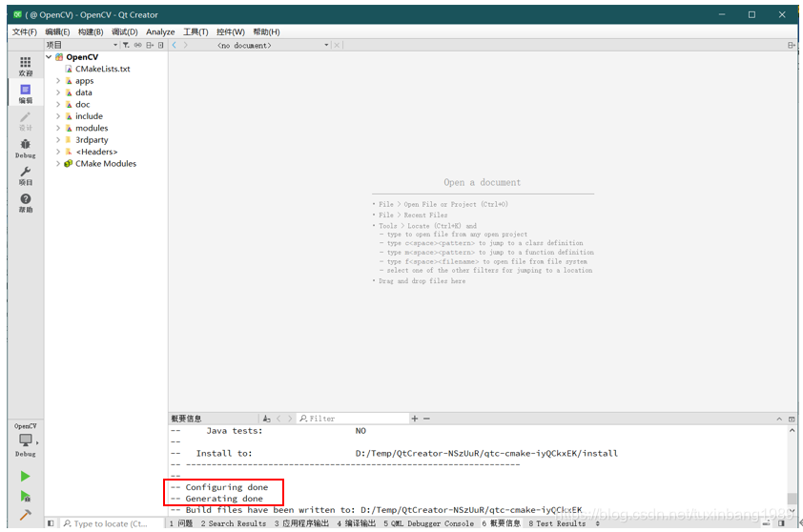Open the Analyze menu

coord(160,31)
